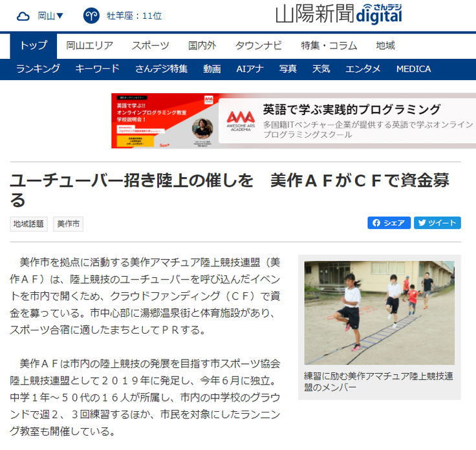Click the Aries horoscope icon

[x=91, y=16]
